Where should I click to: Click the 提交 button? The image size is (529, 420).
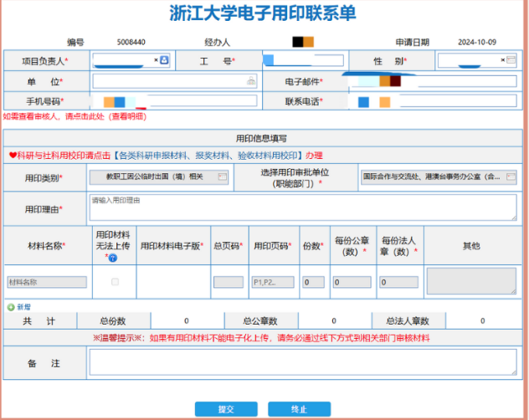tap(226, 409)
